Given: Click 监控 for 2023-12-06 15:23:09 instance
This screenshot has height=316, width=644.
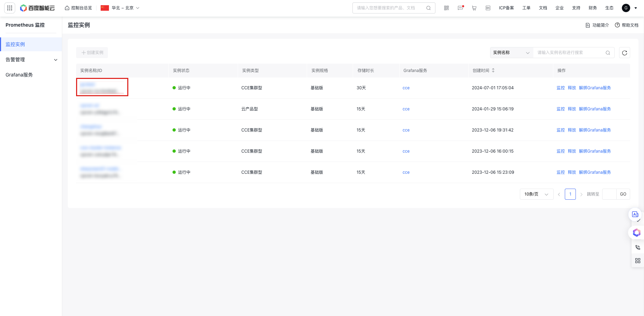Looking at the screenshot, I should click(561, 172).
